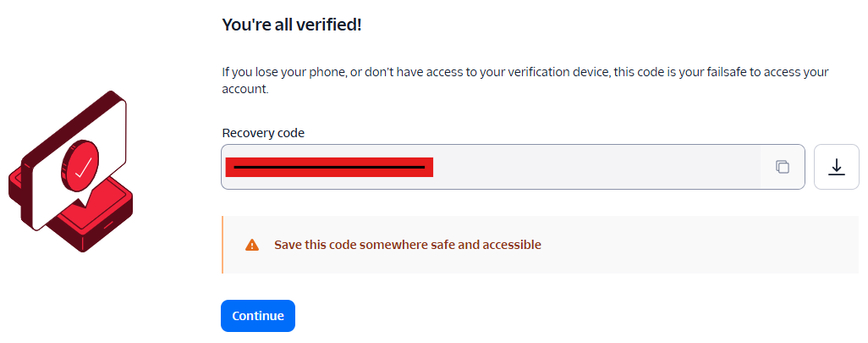This screenshot has width=868, height=343.
Task: Click the orange warning triangle icon
Action: [x=252, y=245]
